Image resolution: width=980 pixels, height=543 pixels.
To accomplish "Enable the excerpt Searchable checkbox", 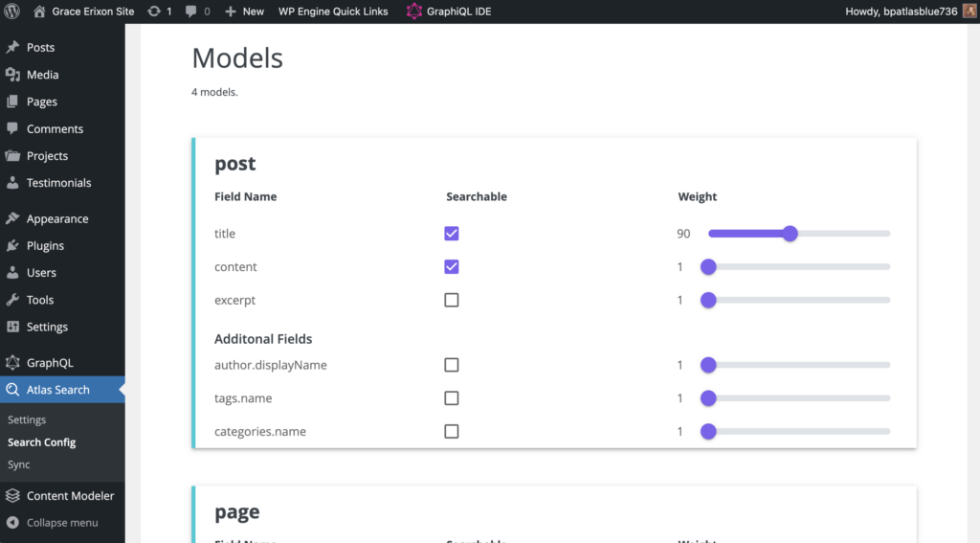I will coord(452,300).
